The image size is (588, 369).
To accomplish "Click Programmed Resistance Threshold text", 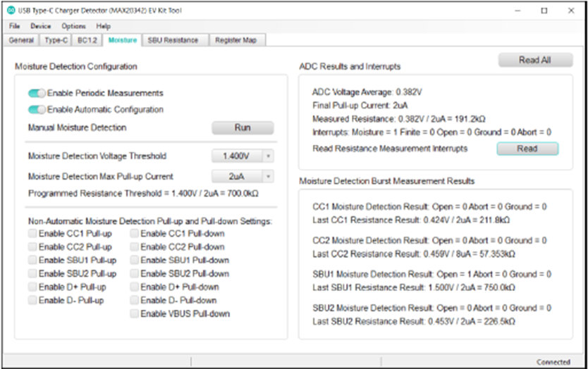I will coord(143,194).
